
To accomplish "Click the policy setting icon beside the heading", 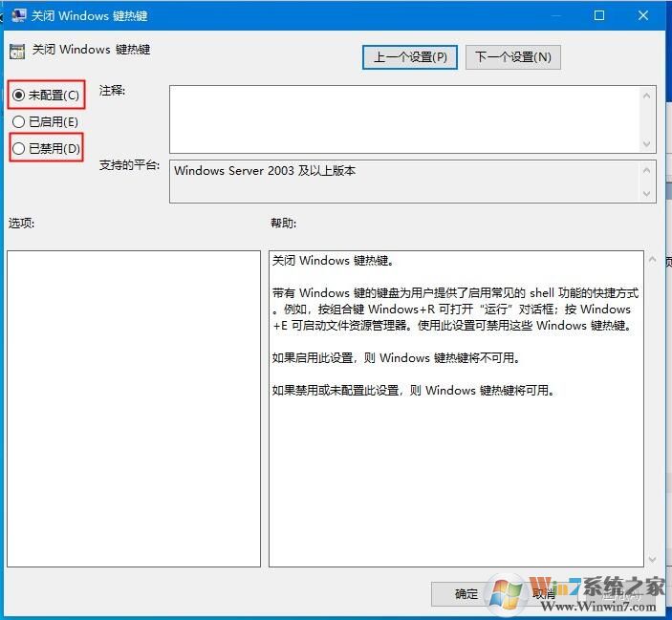I will coord(17,52).
